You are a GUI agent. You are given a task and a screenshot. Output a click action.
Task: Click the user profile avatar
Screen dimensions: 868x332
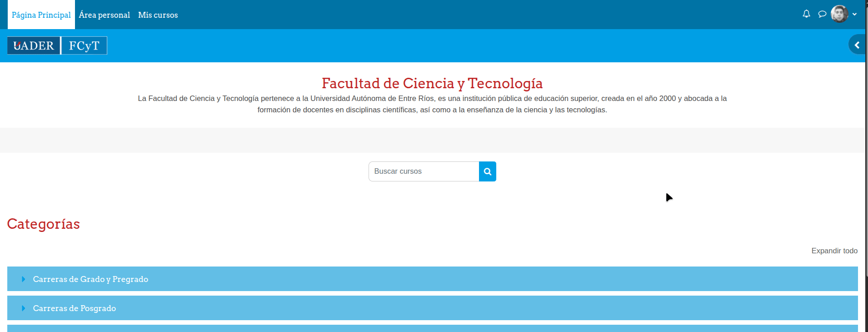click(839, 14)
